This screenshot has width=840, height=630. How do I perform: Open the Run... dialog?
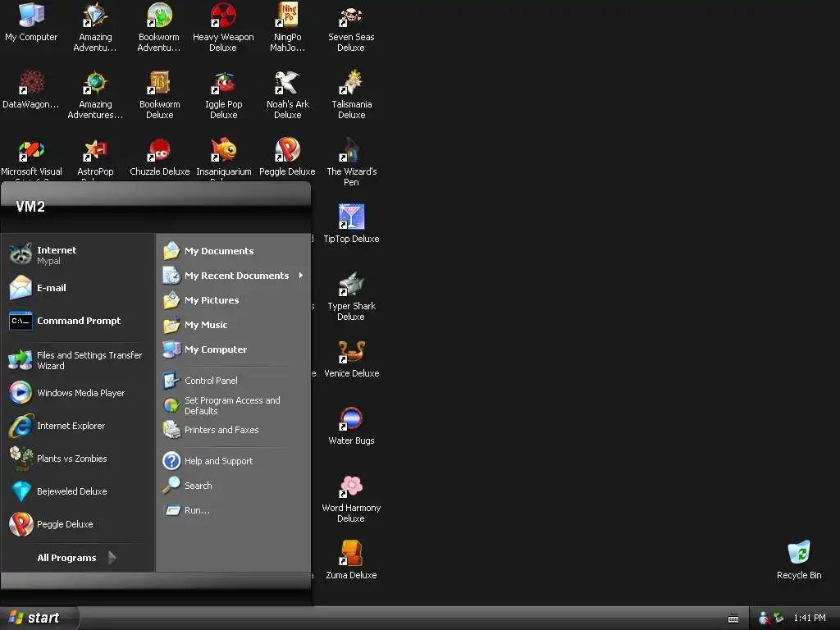click(x=234, y=510)
